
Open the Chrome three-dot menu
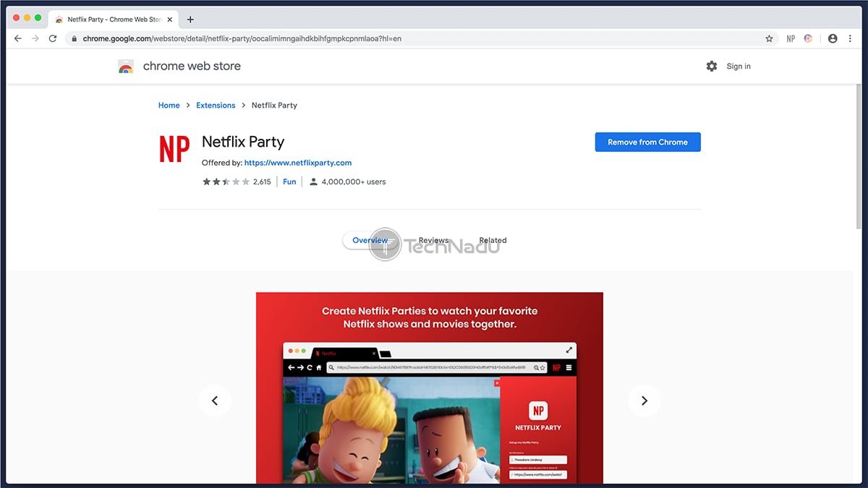coord(849,38)
